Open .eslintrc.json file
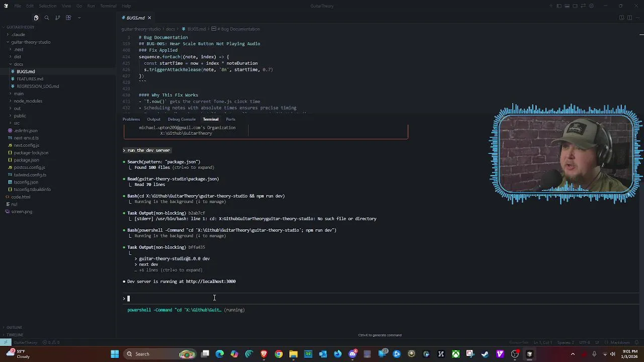The height and width of the screenshot is (362, 644). point(25,131)
